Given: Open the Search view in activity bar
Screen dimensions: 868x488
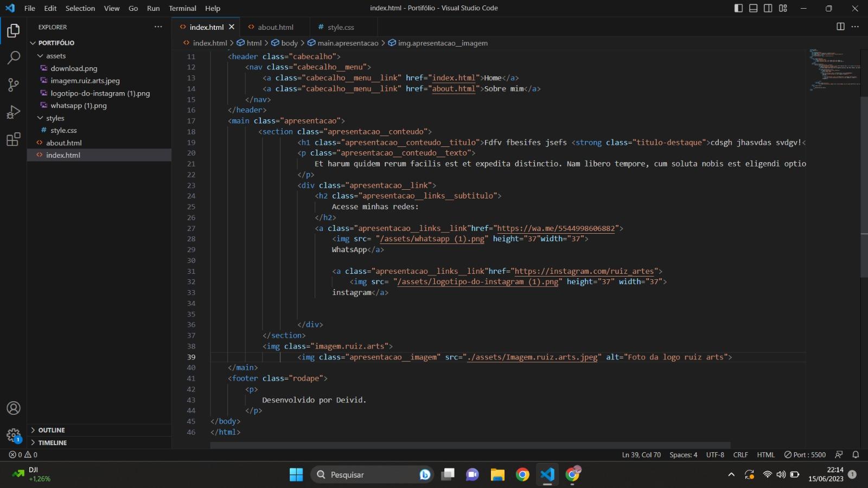Looking at the screenshot, I should pyautogui.click(x=14, y=57).
